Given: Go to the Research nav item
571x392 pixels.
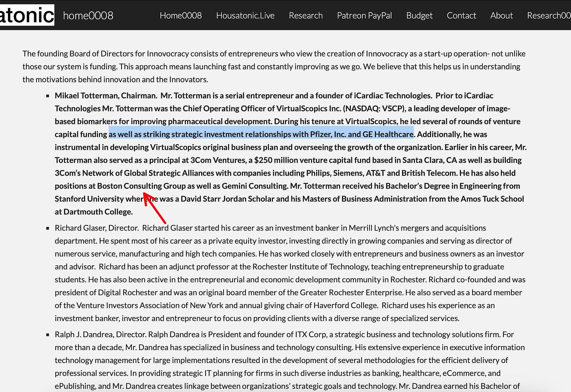Looking at the screenshot, I should coord(306,15).
